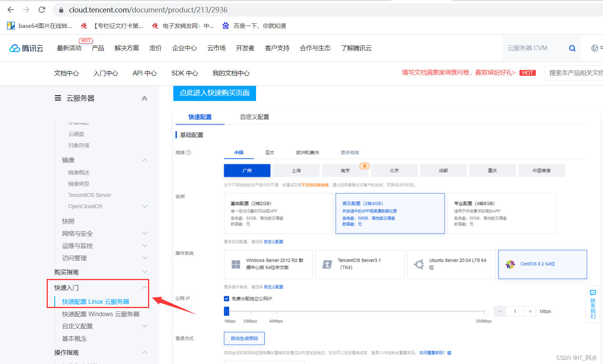Screen dimensions: 603x364
Task: Select Windows Server 2012 R2 operating system
Action: pos(268,264)
